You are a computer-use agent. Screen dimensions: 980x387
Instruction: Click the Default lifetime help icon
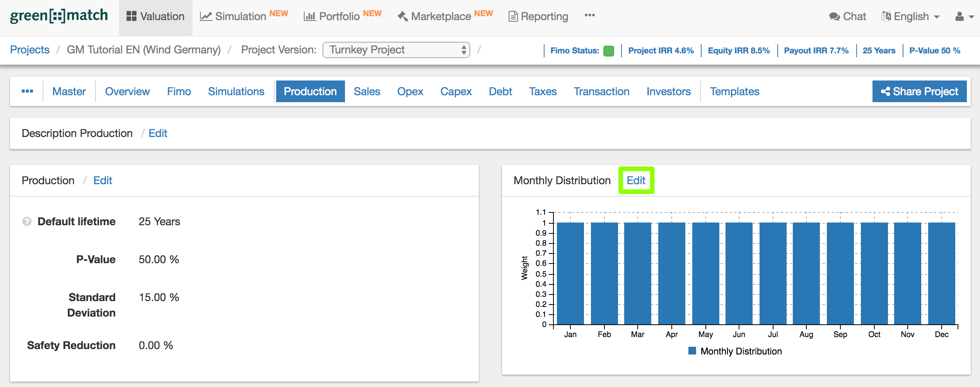pyautogui.click(x=27, y=221)
